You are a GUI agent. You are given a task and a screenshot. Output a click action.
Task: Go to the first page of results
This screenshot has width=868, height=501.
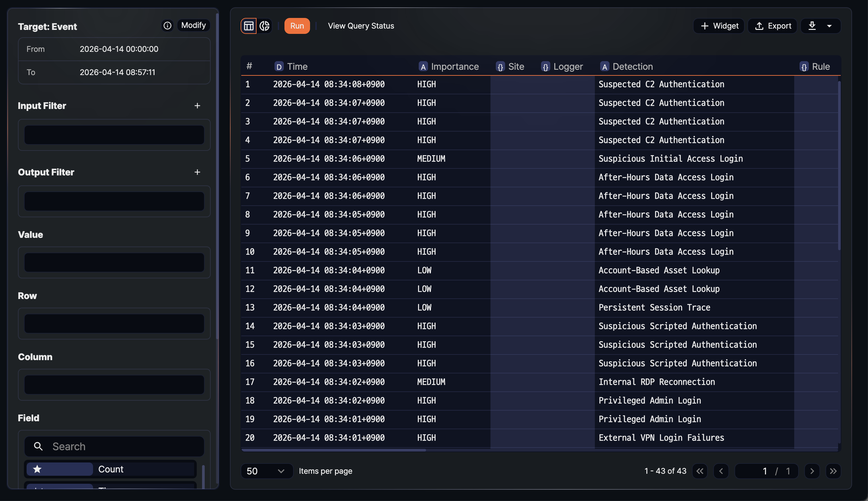point(700,471)
